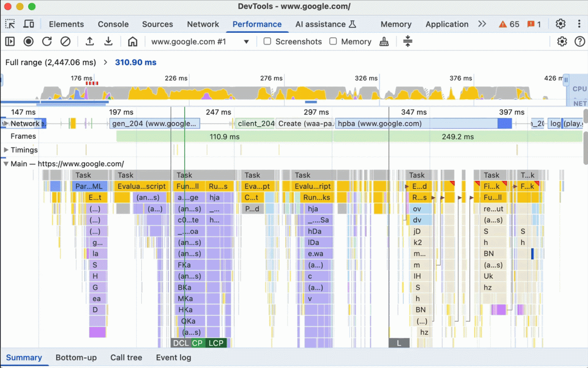Select the 110.9 ms frame
Screen dimensions: 588x368
coord(225,137)
